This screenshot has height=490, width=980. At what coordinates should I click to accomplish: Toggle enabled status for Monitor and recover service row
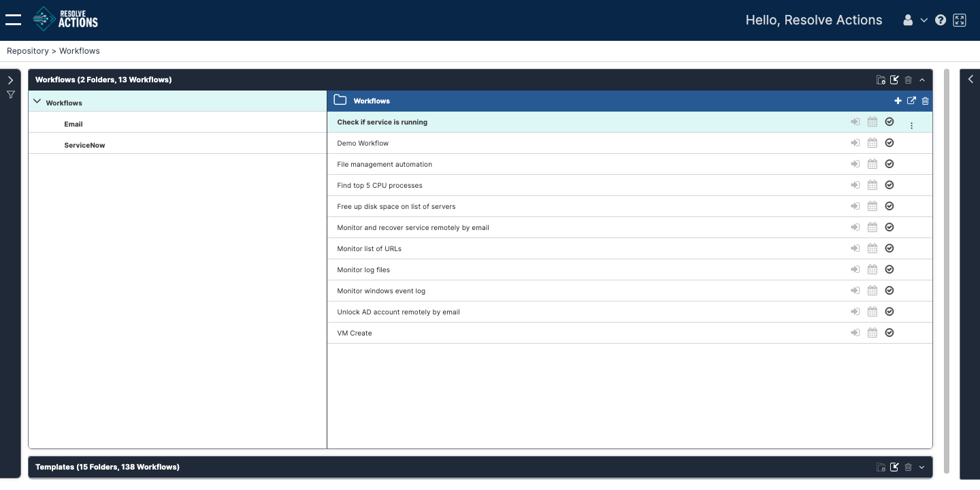coord(889,227)
